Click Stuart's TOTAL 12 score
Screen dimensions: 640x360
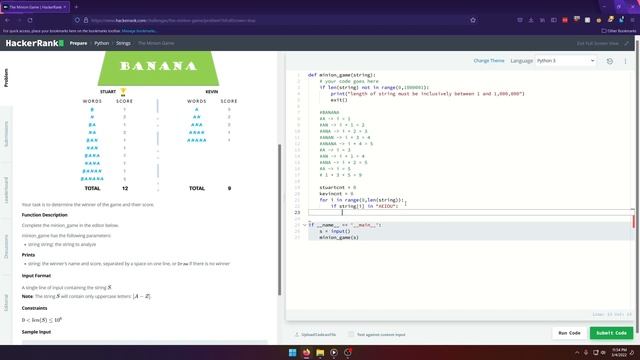click(x=125, y=189)
